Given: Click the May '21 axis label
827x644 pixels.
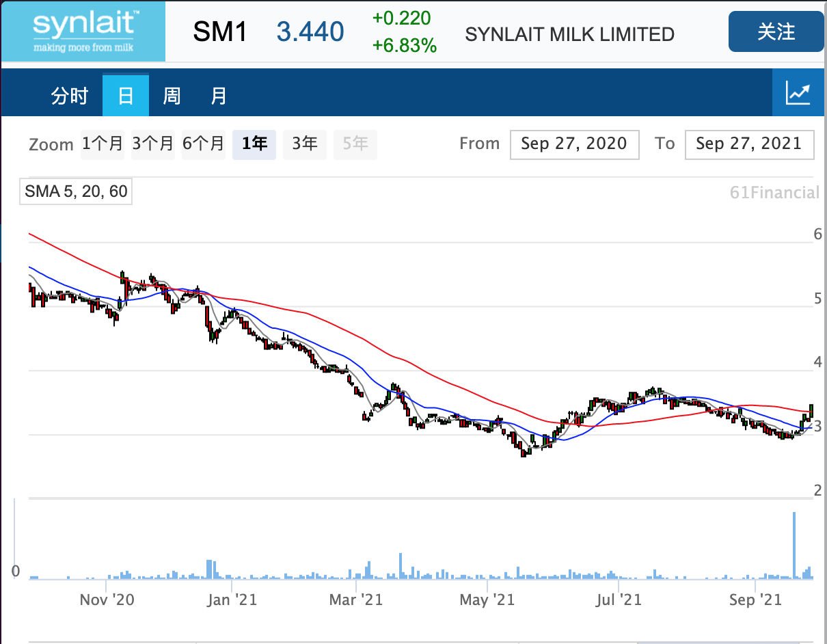Looking at the screenshot, I should click(x=487, y=600).
